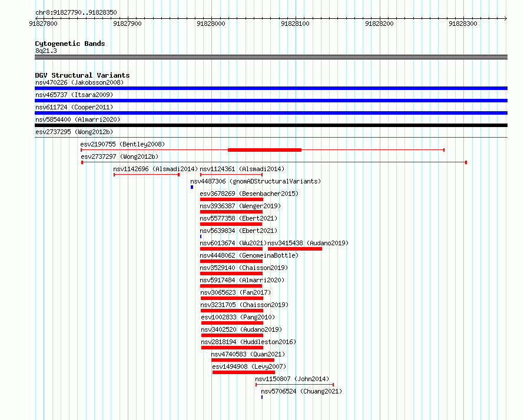Click nsv3936387 (Wenger2019) label

tap(240, 206)
